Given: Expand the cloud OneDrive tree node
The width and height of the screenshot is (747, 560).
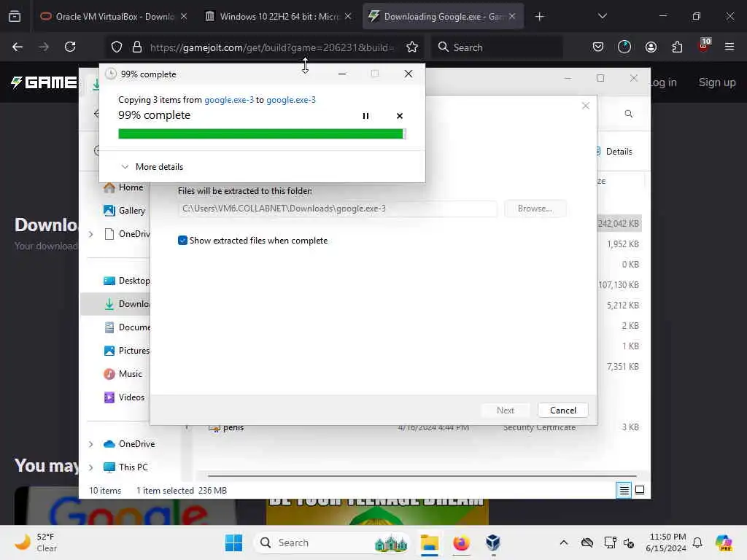Looking at the screenshot, I should pyautogui.click(x=91, y=444).
